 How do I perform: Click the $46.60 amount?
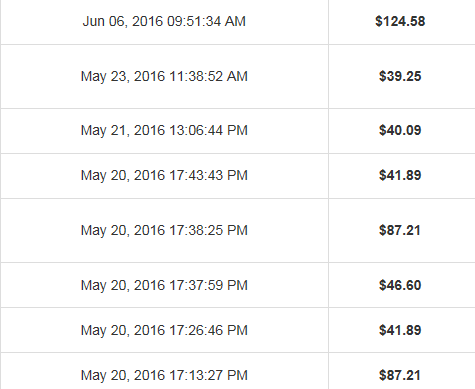pyautogui.click(x=400, y=285)
